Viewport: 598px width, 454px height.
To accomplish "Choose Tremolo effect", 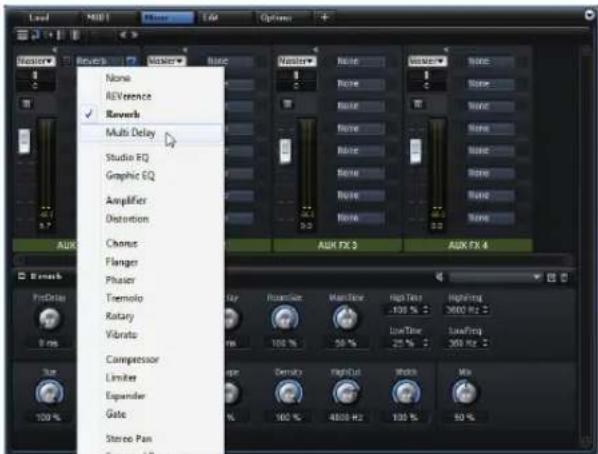I will pos(124,298).
